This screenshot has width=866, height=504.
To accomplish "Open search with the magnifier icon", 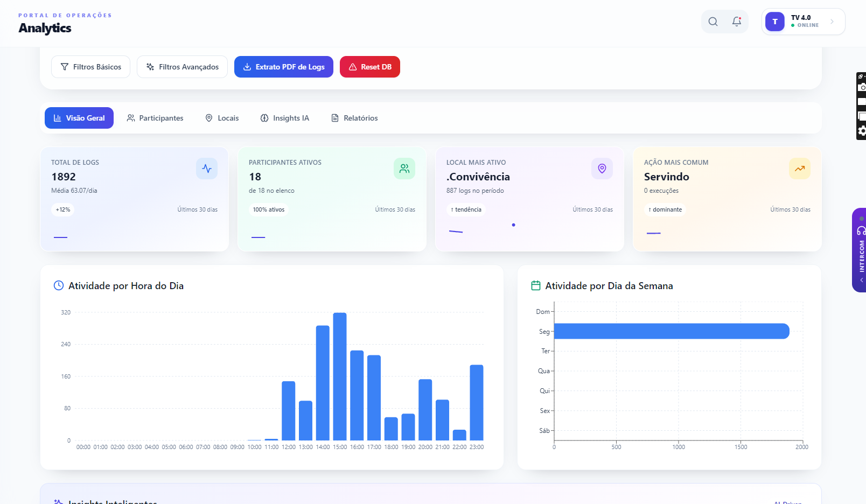I will pyautogui.click(x=713, y=22).
